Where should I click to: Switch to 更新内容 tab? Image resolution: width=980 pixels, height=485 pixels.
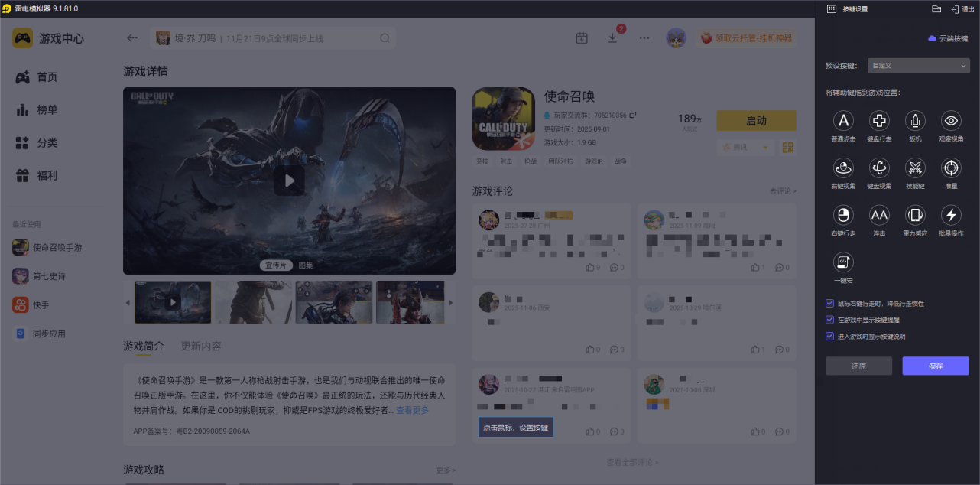pos(201,346)
